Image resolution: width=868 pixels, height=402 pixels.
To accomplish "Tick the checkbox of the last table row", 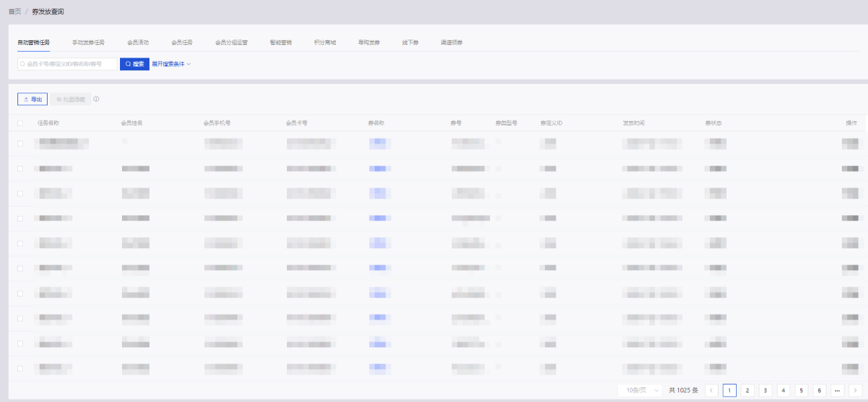I will click(x=20, y=368).
